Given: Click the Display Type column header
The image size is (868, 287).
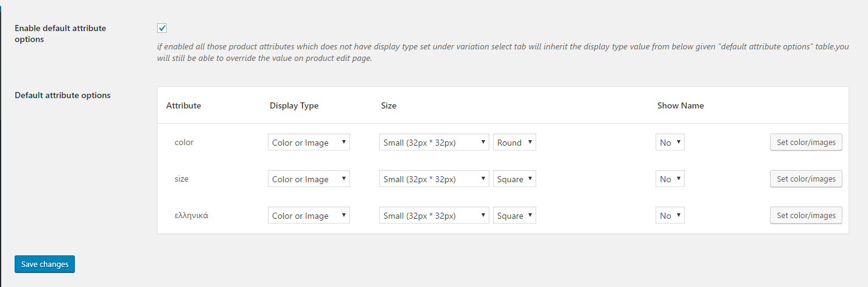Looking at the screenshot, I should [294, 105].
